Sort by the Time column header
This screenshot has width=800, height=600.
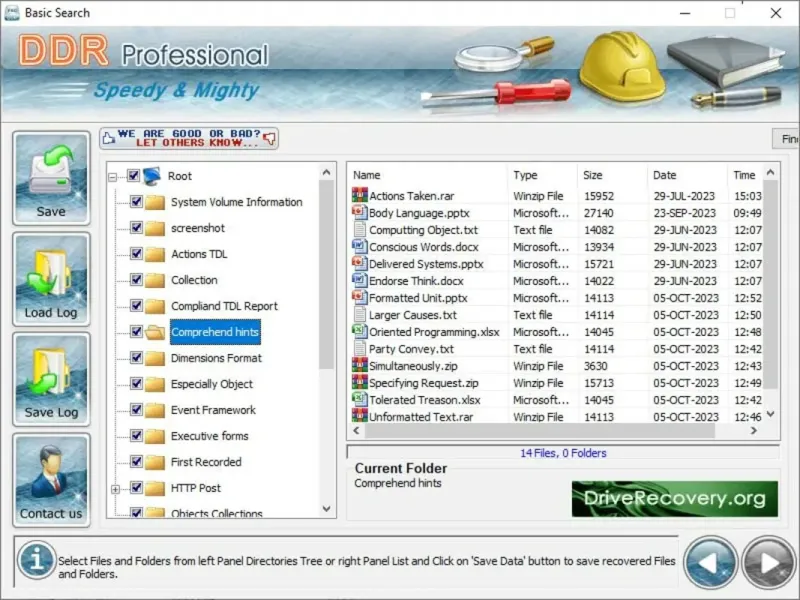tap(744, 175)
